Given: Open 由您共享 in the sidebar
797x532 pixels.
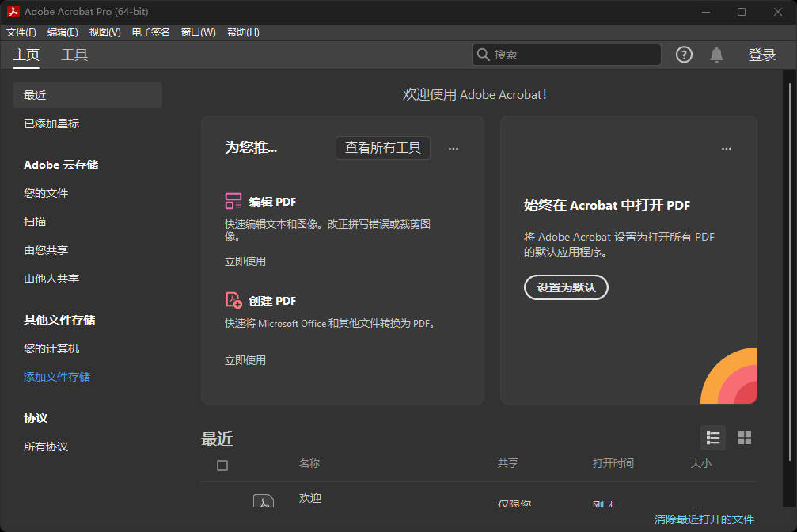Looking at the screenshot, I should (46, 250).
